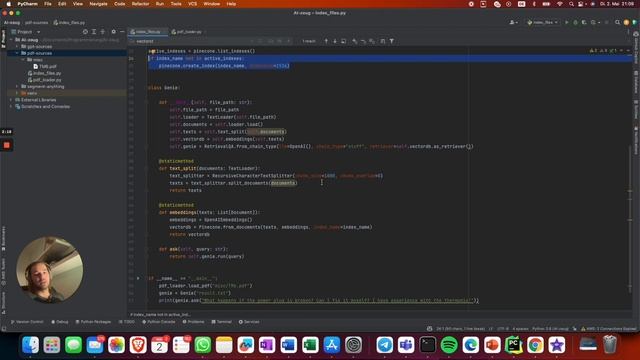Image resolution: width=640 pixels, height=360 pixels.
Task: Open the Tools menu
Action: [176, 4]
